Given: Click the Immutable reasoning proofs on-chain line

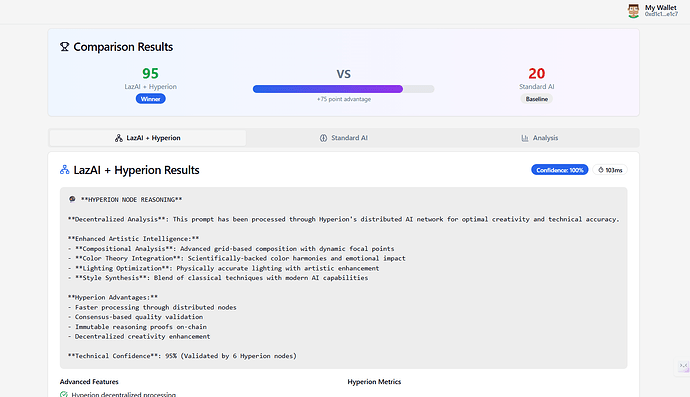Looking at the screenshot, I should click(137, 327).
